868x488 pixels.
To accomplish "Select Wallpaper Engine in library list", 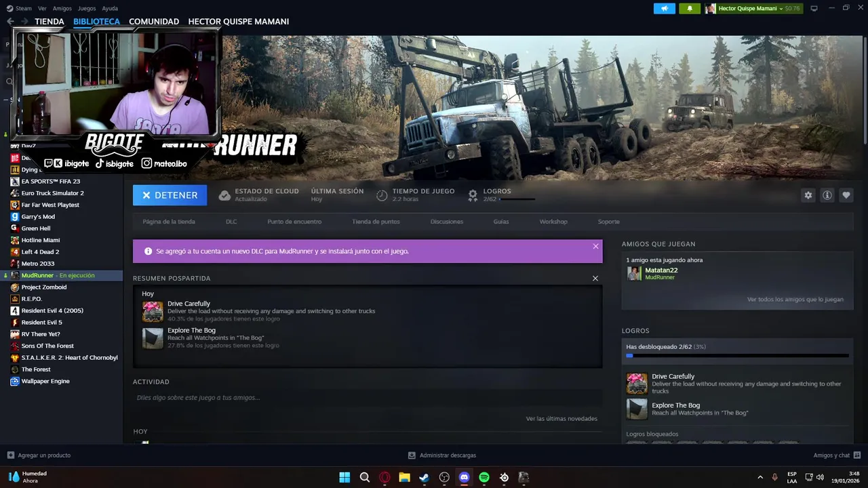I will pos(45,381).
